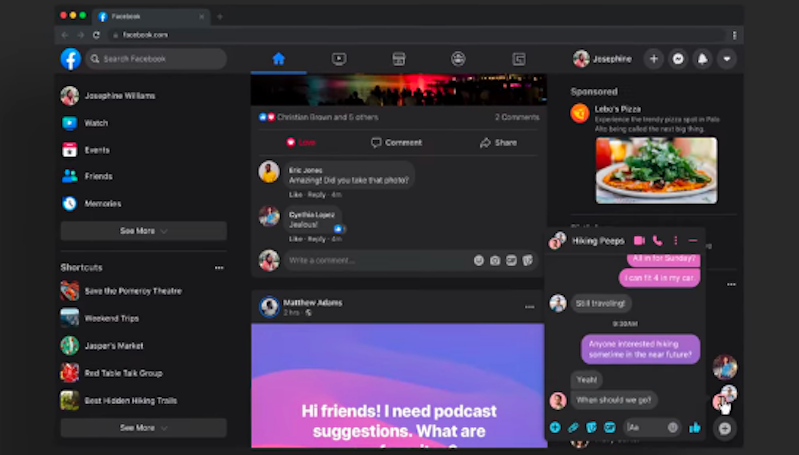Expand the first See More list
The width and height of the screenshot is (799, 455).
(143, 230)
